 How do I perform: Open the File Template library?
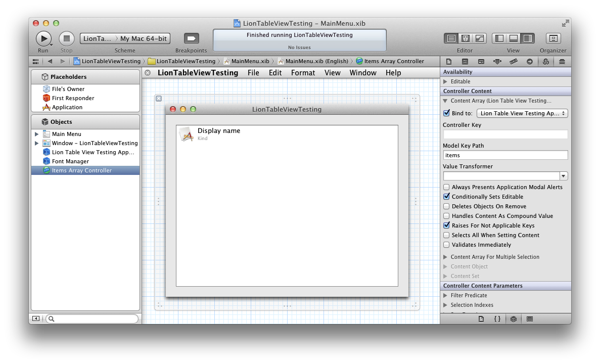(481, 319)
